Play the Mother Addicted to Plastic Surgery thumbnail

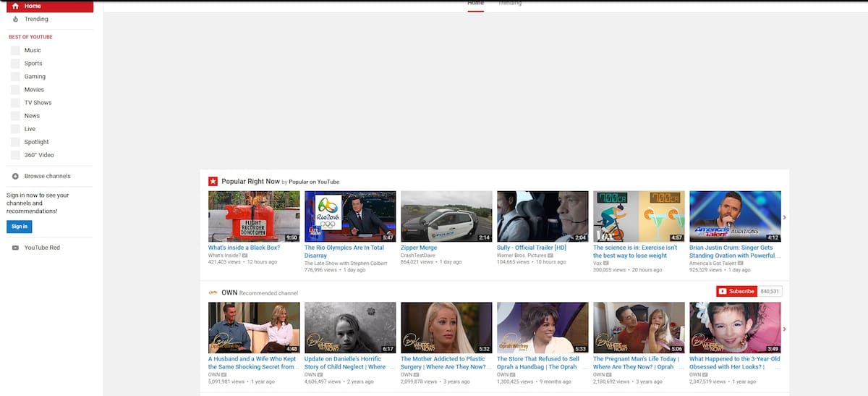tap(446, 328)
